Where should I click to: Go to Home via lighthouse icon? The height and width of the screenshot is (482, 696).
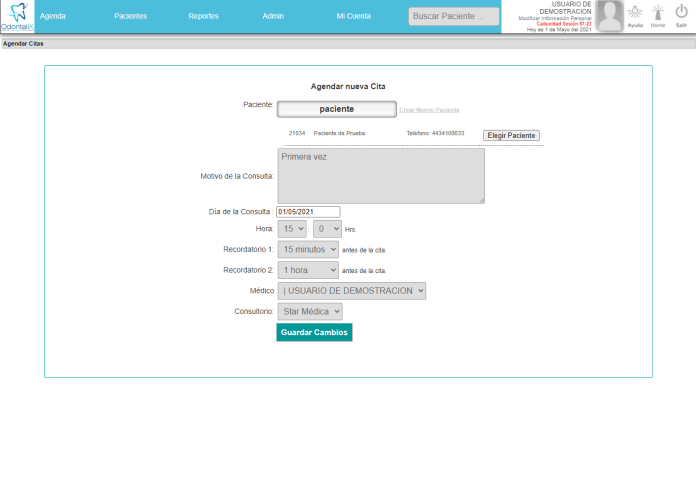click(x=658, y=13)
